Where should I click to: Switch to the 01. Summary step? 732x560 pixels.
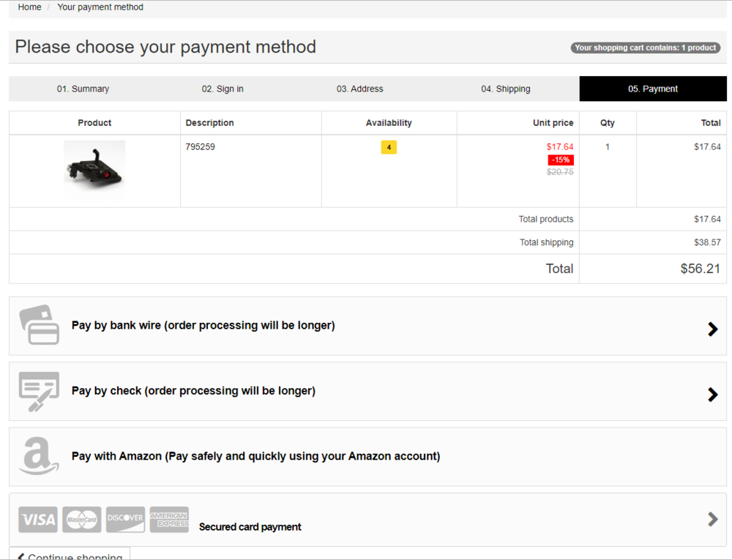83,89
